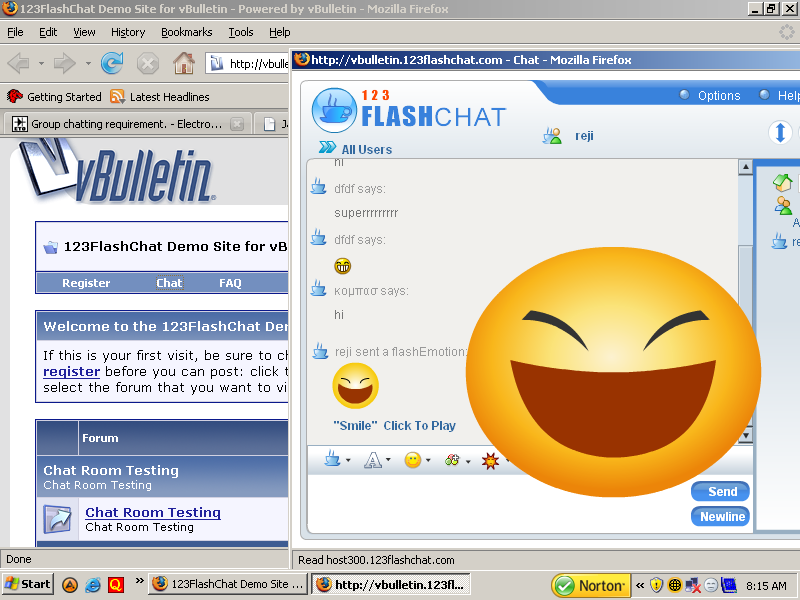
Task: Open the View menu
Action: click(84, 32)
